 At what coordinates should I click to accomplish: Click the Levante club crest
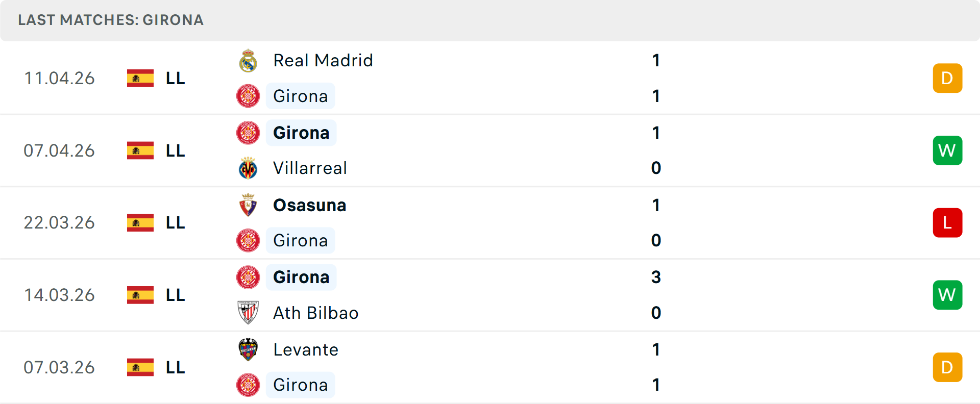click(248, 349)
